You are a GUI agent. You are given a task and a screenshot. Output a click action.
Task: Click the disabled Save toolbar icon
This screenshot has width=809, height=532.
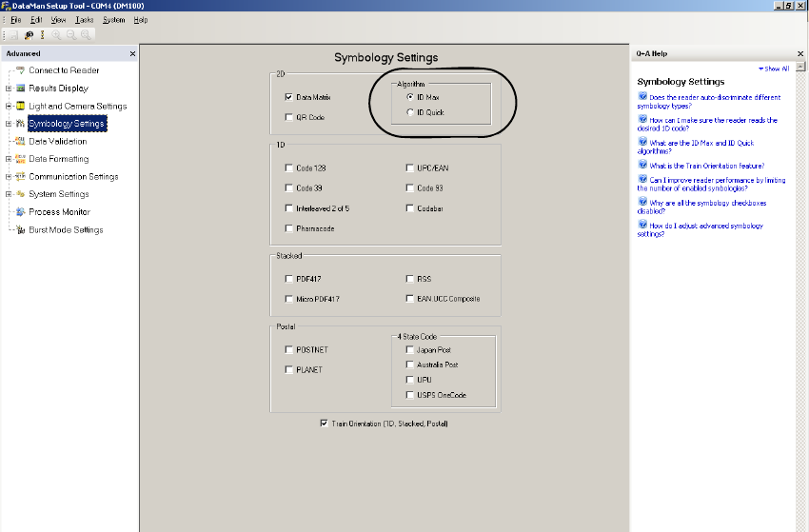(14, 34)
